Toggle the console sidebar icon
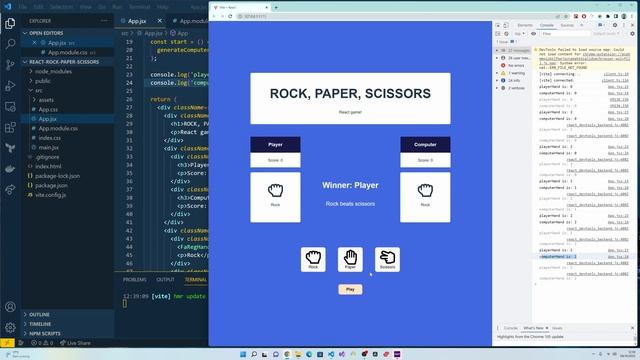Screen dimensions: 640x360 pos(498,34)
